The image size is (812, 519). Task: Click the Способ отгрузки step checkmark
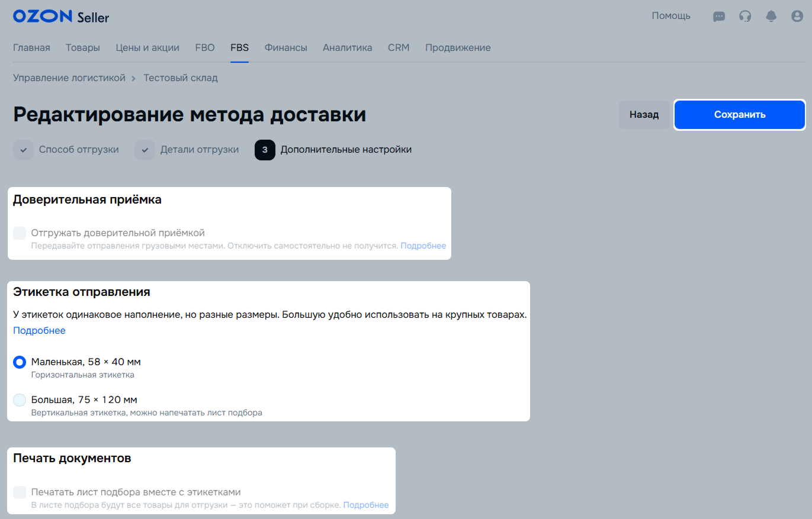point(24,150)
